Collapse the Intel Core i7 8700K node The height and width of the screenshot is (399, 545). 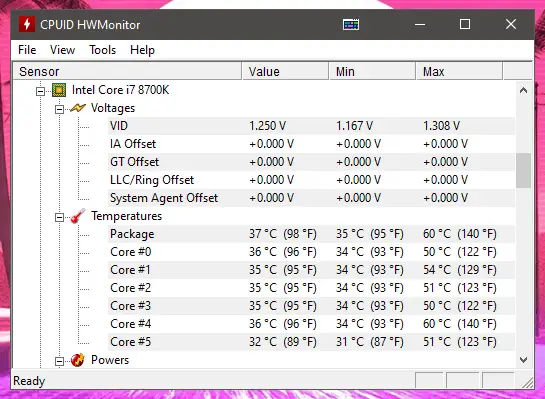pos(40,91)
